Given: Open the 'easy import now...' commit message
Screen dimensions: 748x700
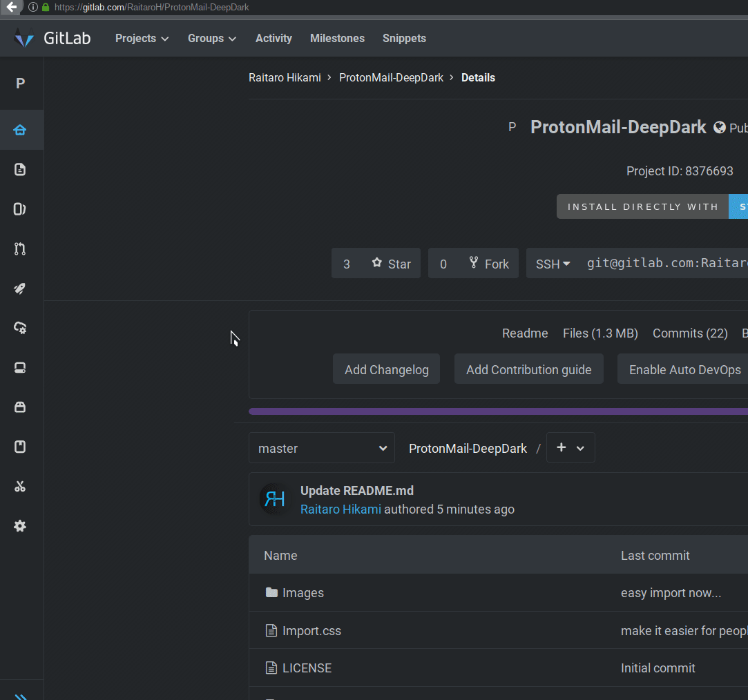Looking at the screenshot, I should [x=671, y=593].
